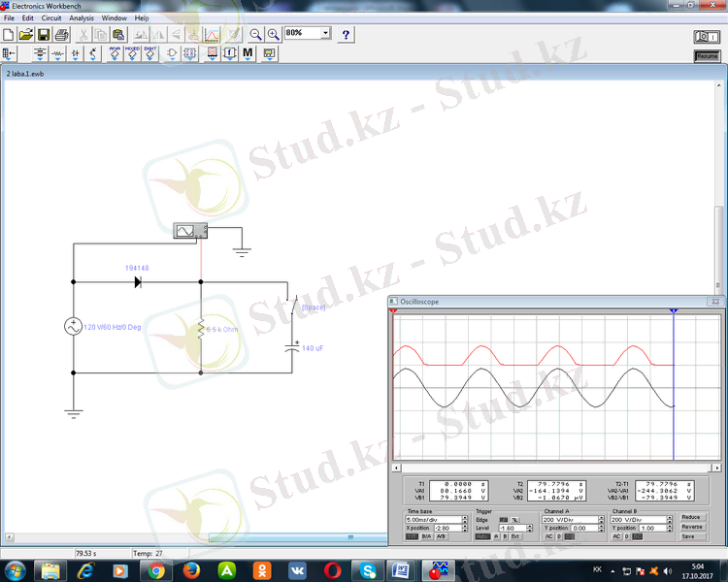Open the Analog ICs parts bin

115,53
